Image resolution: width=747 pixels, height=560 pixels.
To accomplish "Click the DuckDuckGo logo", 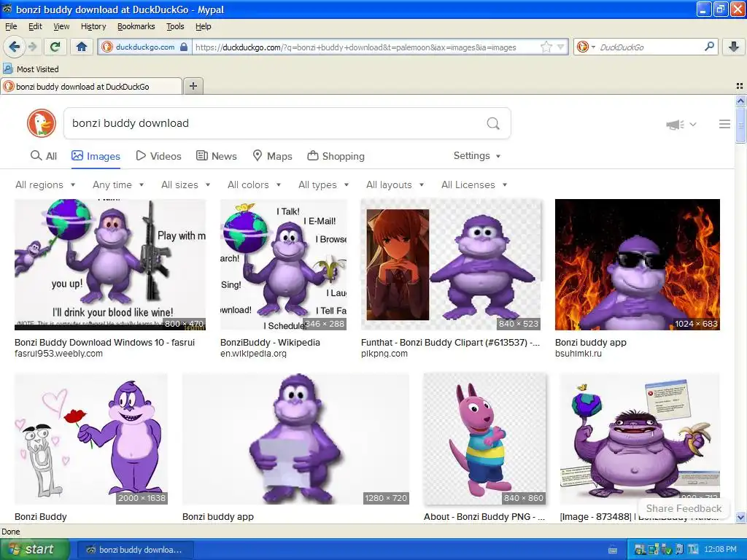I will tap(42, 123).
